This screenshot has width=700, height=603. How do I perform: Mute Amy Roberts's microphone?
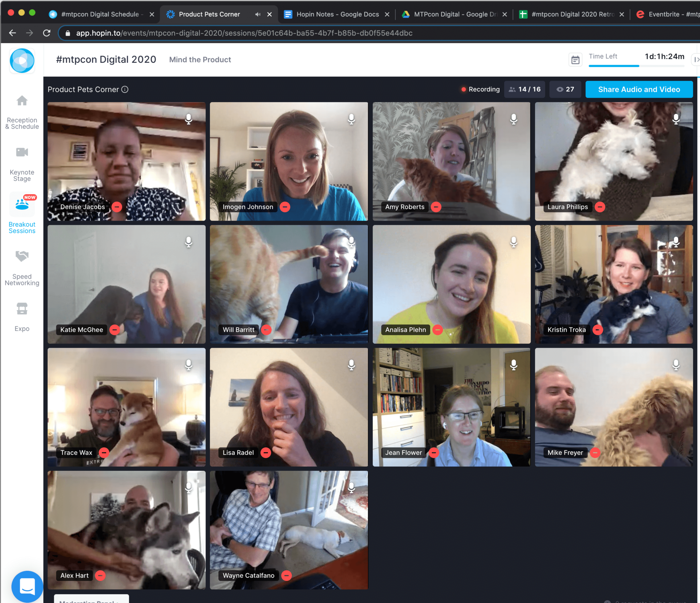[513, 119]
